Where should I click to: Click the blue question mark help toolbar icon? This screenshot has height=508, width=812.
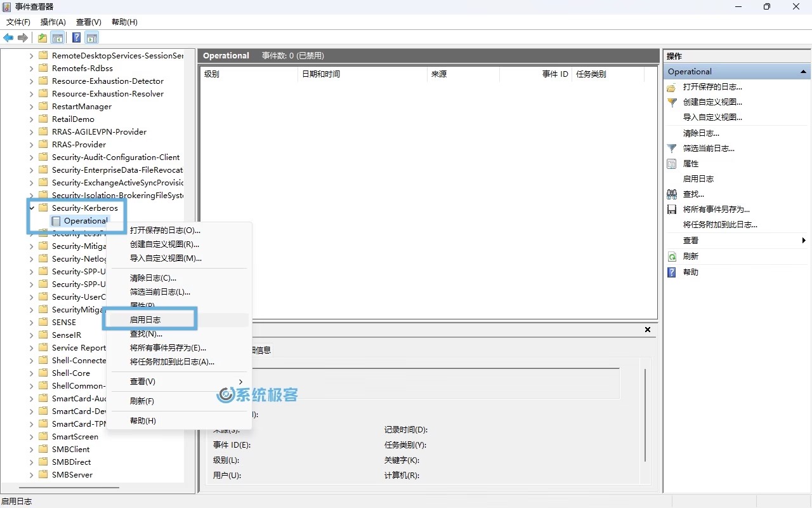coord(76,38)
